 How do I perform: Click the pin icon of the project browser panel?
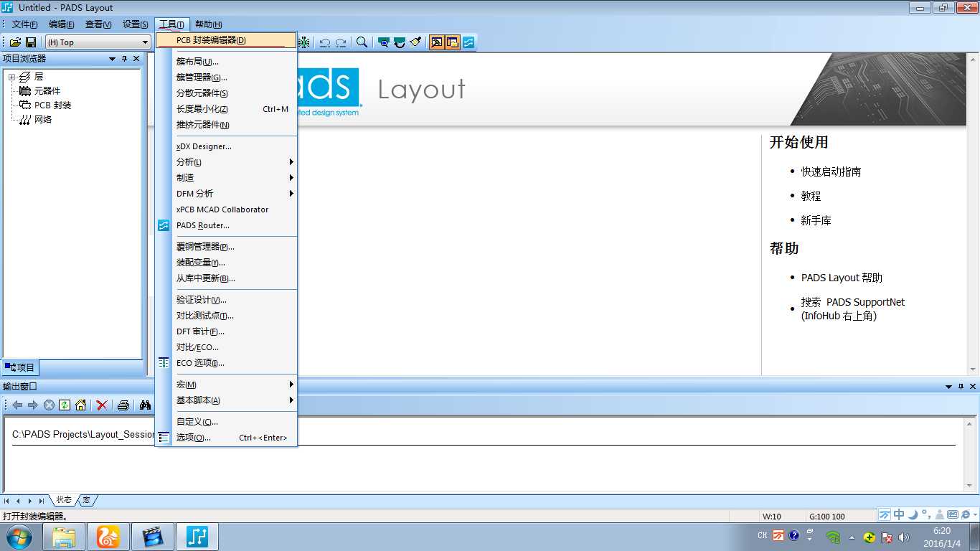pos(124,59)
